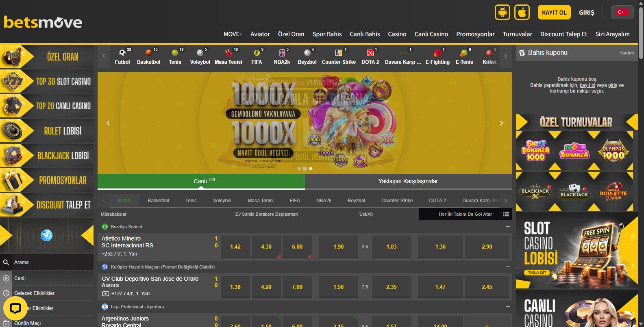Select Tenis sport icon in top carousel
The height and width of the screenshot is (327, 644).
tap(175, 56)
